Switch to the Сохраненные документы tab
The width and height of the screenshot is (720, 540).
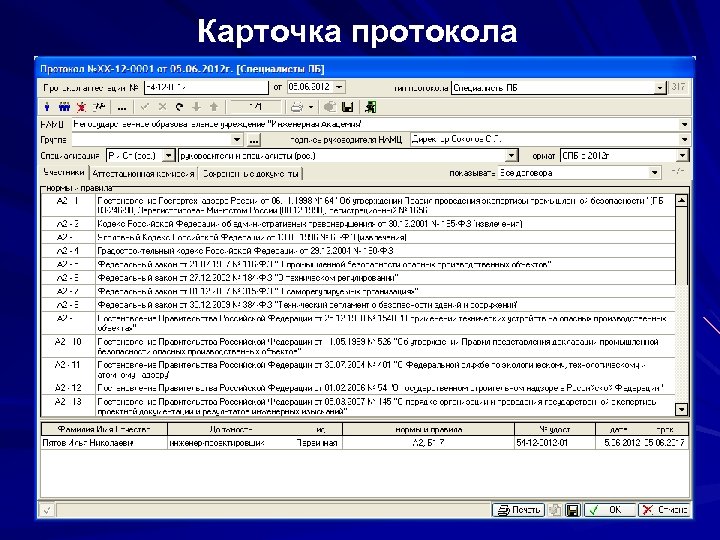tap(251, 174)
